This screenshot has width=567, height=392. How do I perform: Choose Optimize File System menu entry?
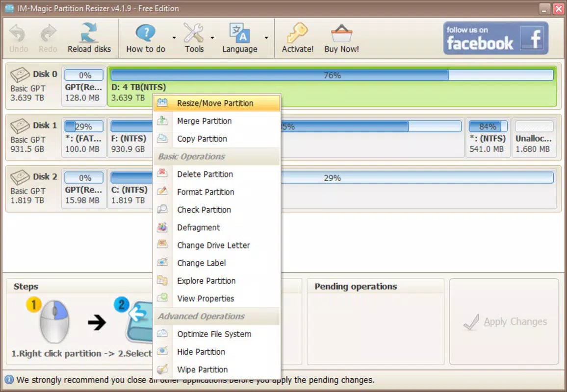(x=217, y=334)
